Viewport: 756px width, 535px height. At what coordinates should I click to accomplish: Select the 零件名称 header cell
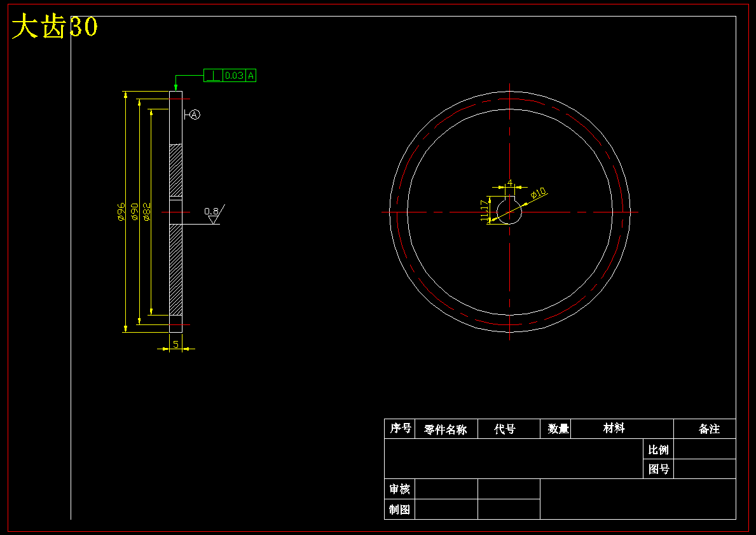pyautogui.click(x=446, y=429)
